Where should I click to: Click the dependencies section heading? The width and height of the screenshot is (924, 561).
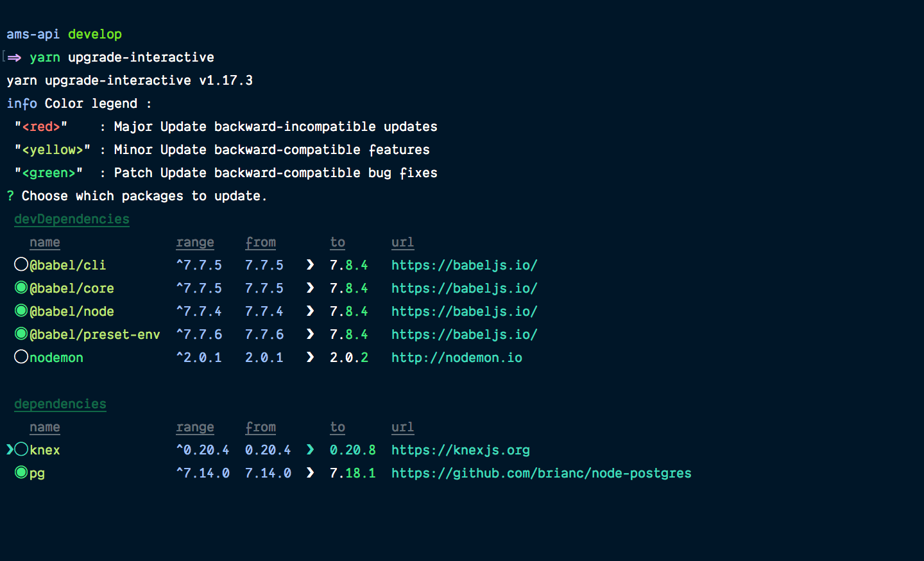60,404
